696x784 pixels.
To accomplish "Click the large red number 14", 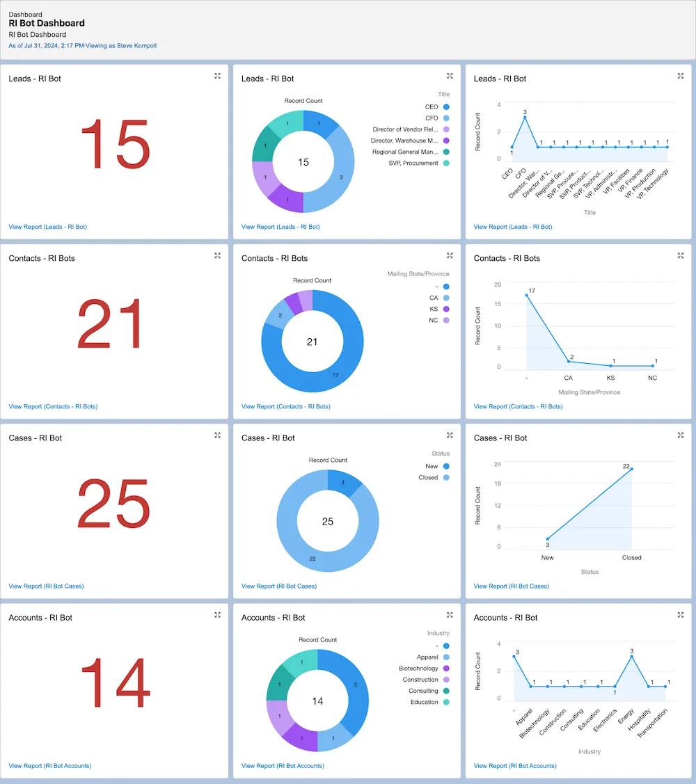I will coord(115,683).
